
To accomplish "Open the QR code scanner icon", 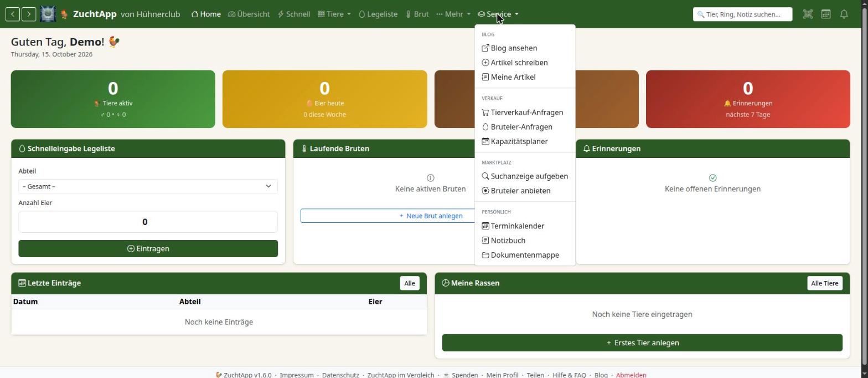I will coord(808,14).
